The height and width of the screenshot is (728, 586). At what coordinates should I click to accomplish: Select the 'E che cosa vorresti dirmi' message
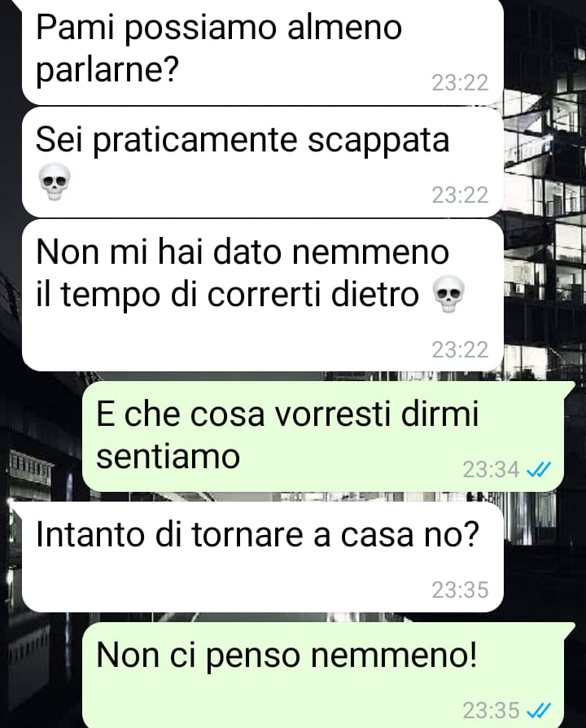click(x=323, y=436)
